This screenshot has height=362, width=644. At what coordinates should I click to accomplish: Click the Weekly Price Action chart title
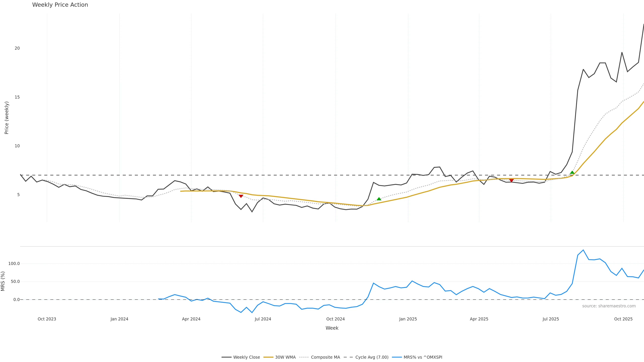click(60, 5)
